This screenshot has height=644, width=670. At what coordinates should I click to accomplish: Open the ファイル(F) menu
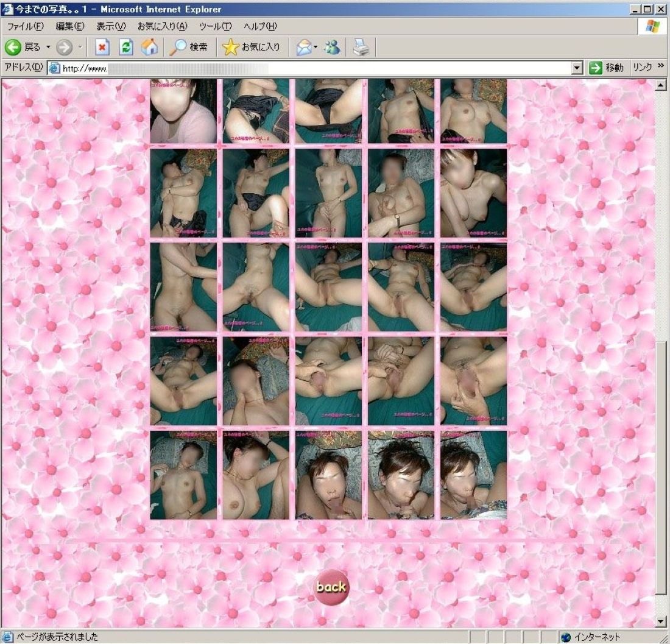point(25,26)
